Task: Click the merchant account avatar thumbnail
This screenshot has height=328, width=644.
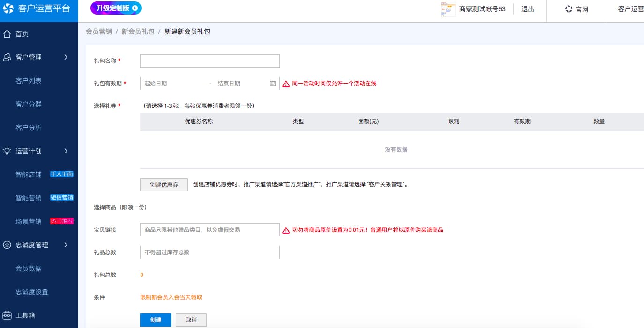Action: tap(448, 9)
